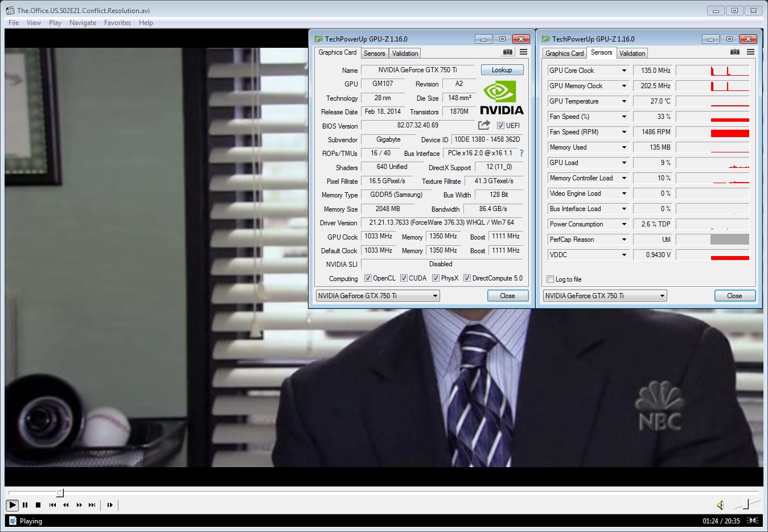The width and height of the screenshot is (768, 532).
Task: Adjust the volume slider
Action: click(746, 504)
